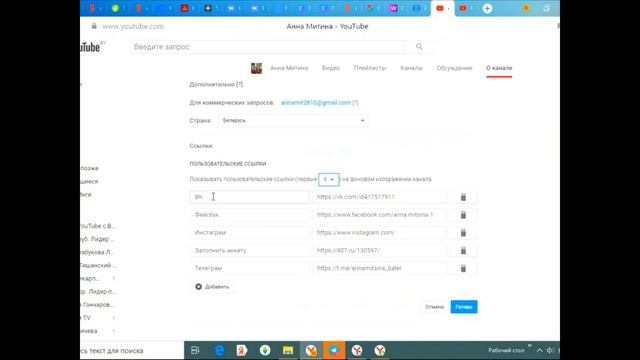Click the ВК link title field

[249, 197]
